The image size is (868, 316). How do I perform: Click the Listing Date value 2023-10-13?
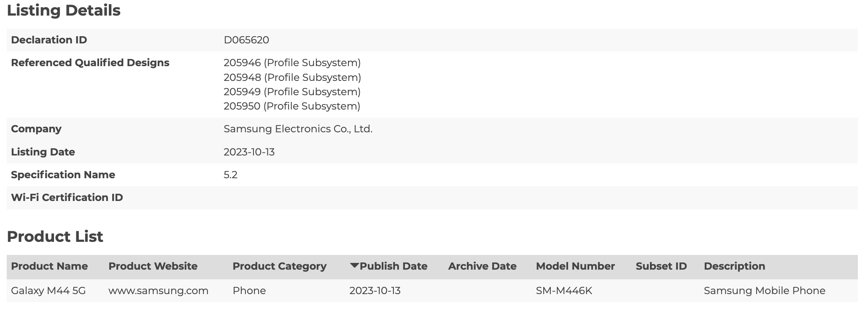pos(249,152)
